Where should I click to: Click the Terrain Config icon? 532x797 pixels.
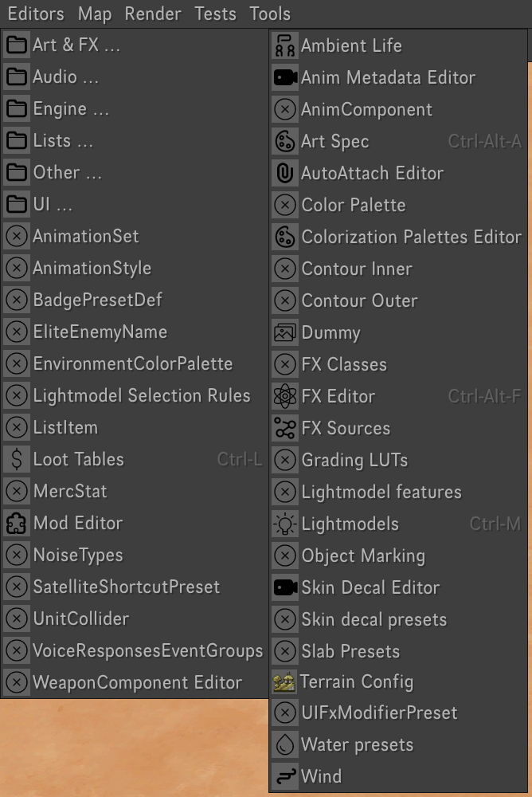click(284, 681)
